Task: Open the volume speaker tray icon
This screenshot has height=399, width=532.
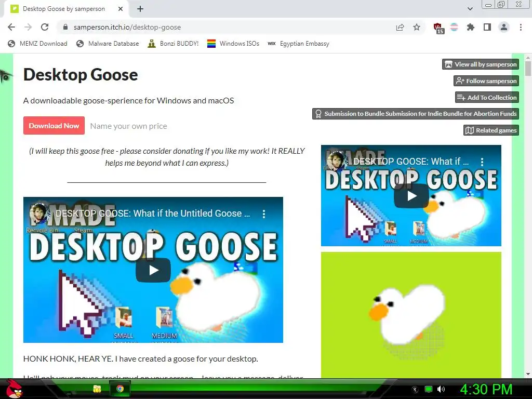Action: 441,389
